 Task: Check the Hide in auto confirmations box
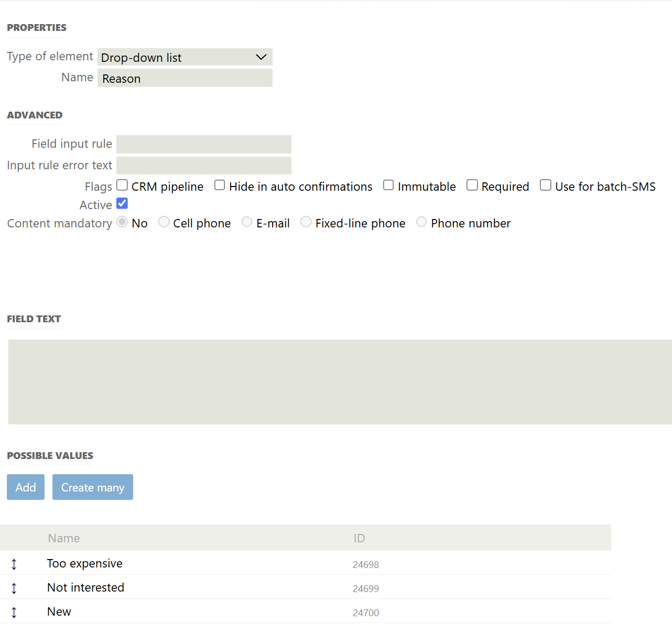click(x=220, y=185)
